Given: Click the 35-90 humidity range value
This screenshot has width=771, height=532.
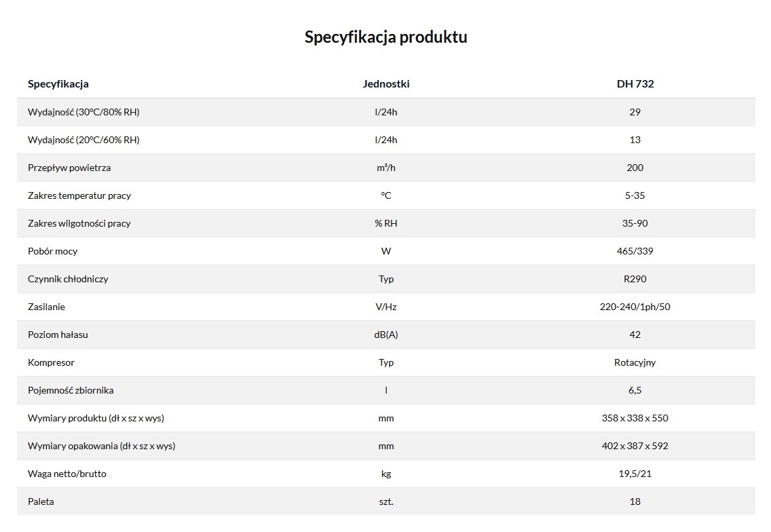Looking at the screenshot, I should click(x=635, y=223).
